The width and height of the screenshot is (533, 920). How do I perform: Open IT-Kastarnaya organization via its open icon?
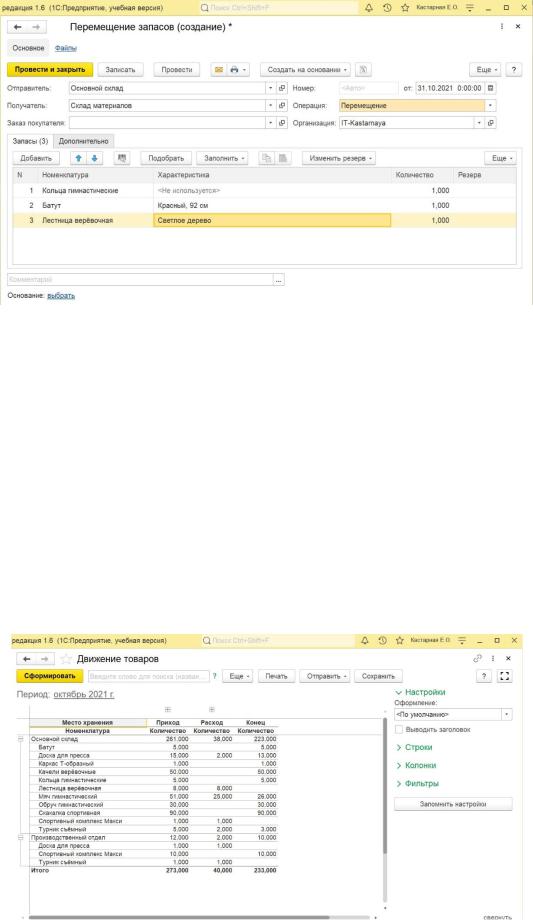point(491,123)
